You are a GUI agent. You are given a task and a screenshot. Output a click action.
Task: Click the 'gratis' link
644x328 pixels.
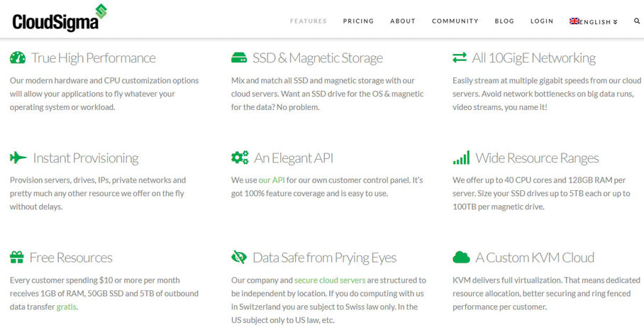(66, 307)
